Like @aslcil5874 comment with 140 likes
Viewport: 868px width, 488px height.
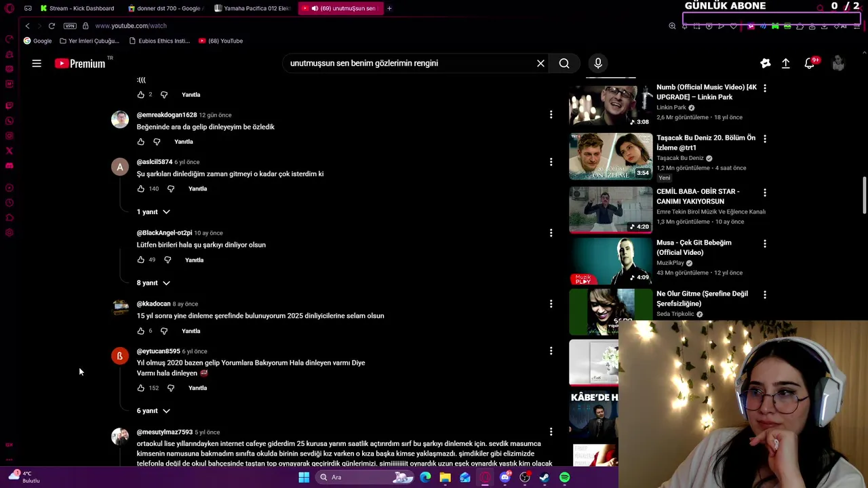(x=141, y=188)
